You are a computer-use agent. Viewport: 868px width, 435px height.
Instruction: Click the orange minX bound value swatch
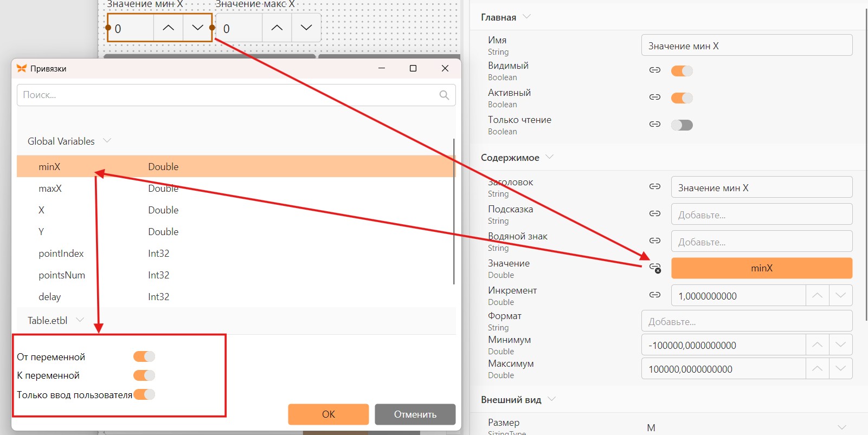(762, 268)
